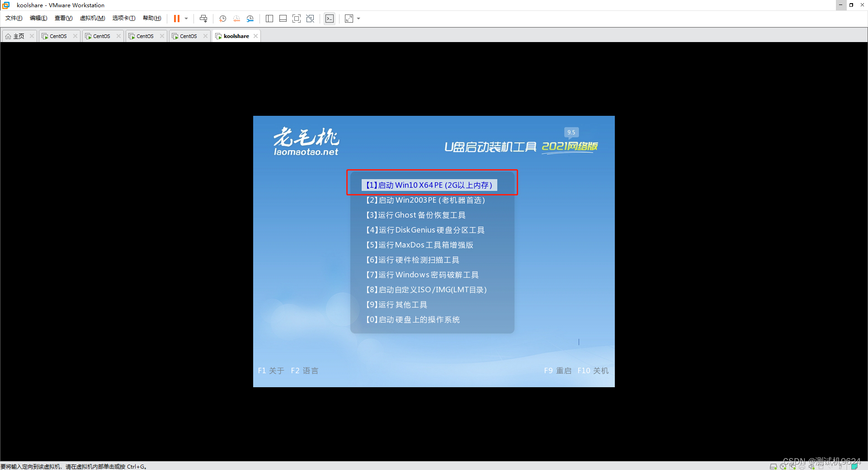Open the snapshot manager icon

tap(250, 19)
